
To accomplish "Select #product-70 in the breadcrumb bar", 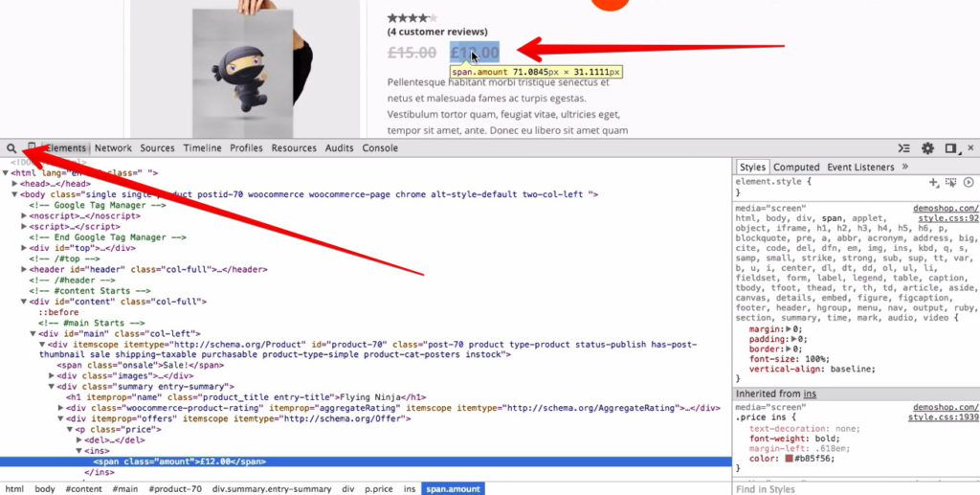I will click(175, 488).
